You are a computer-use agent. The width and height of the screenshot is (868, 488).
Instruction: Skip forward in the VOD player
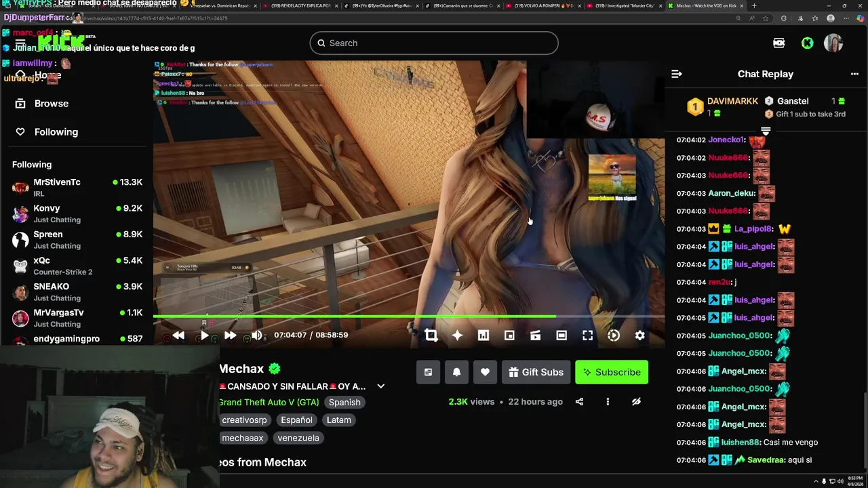(x=231, y=335)
